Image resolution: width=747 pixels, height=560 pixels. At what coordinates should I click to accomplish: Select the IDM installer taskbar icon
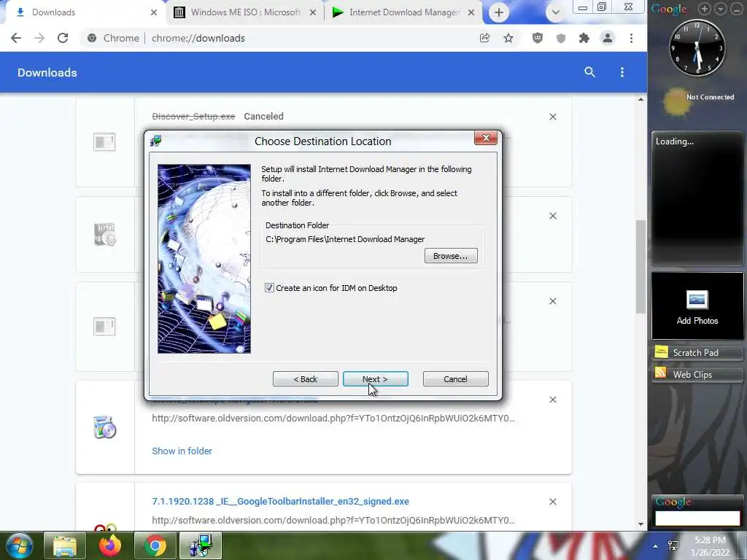[201, 545]
